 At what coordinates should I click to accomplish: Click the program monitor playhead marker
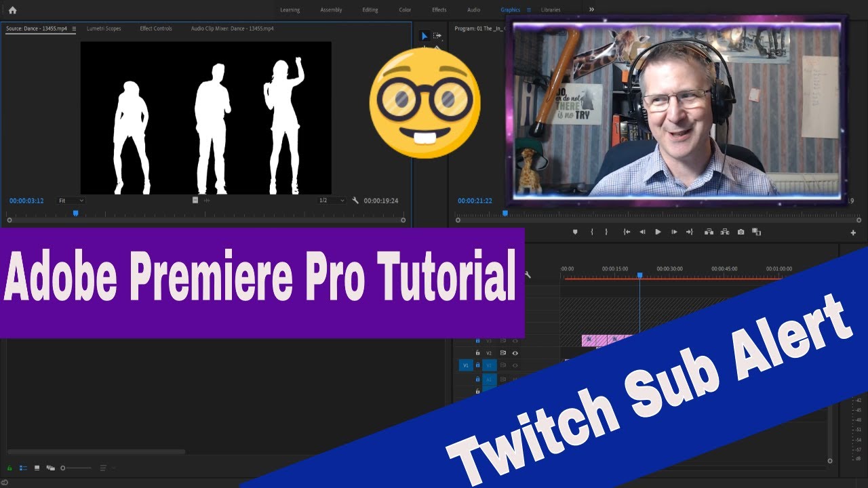tap(505, 213)
